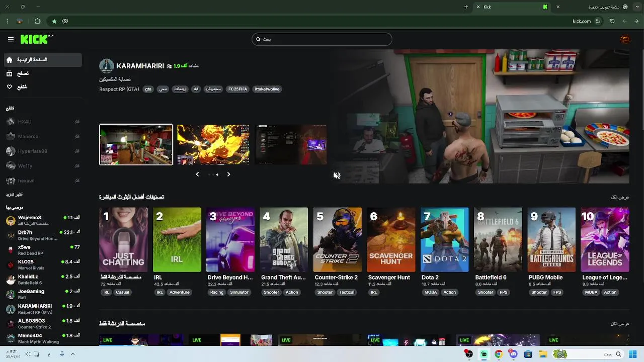Click the Browse icon in the Kick sidebar
The width and height of the screenshot is (644, 362).
click(x=9, y=73)
